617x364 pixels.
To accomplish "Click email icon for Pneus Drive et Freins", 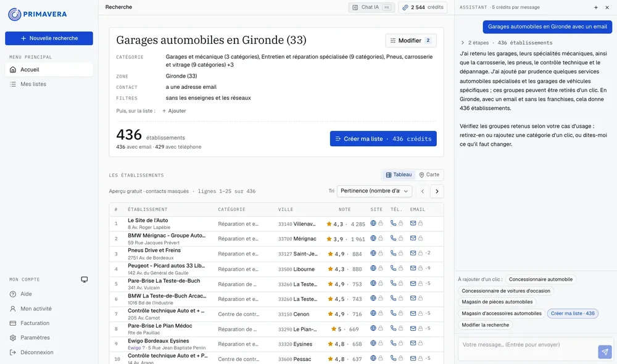I will click(x=413, y=253).
